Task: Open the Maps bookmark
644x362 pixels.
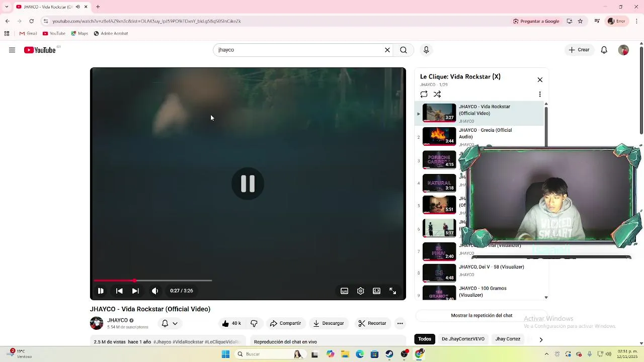Action: [79, 34]
